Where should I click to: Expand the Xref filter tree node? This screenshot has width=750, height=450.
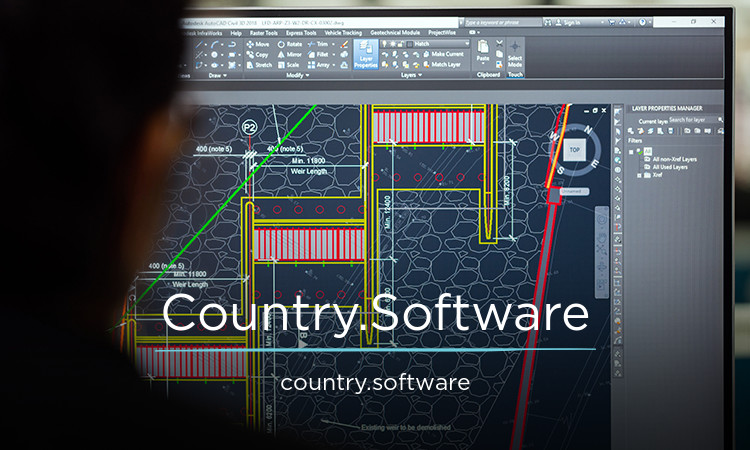640,175
